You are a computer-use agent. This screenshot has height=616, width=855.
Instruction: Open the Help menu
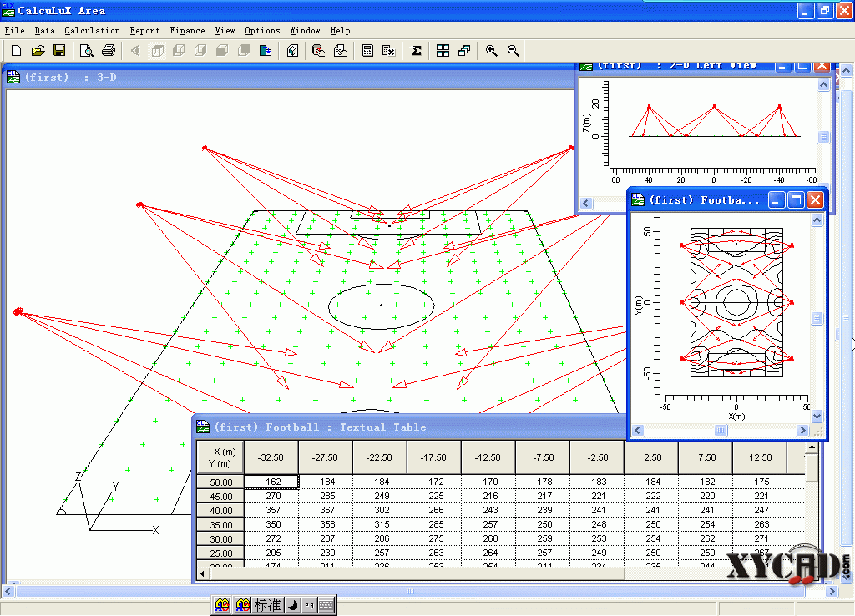point(340,31)
